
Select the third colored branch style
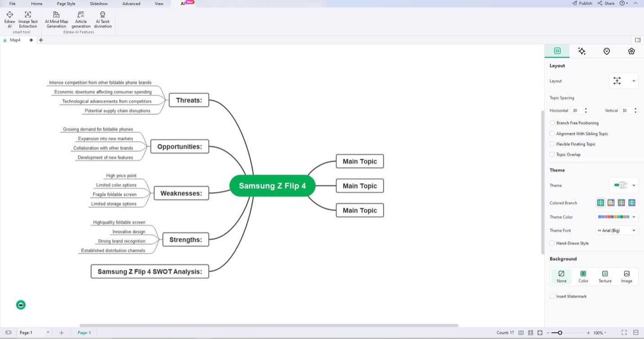pos(621,203)
